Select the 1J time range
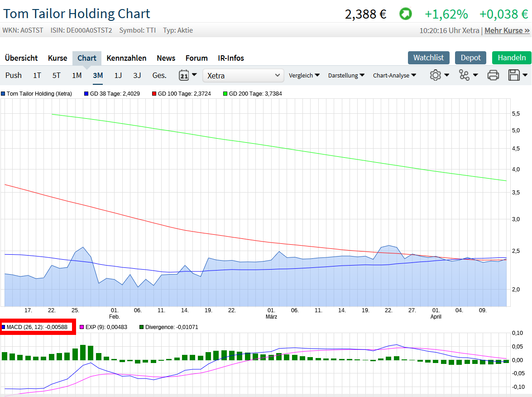Screen dimensions: 532x397 tap(118, 75)
